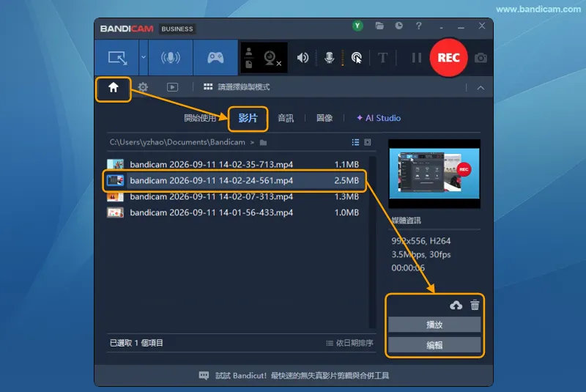Viewport: 586px width, 392px height.
Task: Switch to game recording mode gamepad icon
Action: (215, 58)
